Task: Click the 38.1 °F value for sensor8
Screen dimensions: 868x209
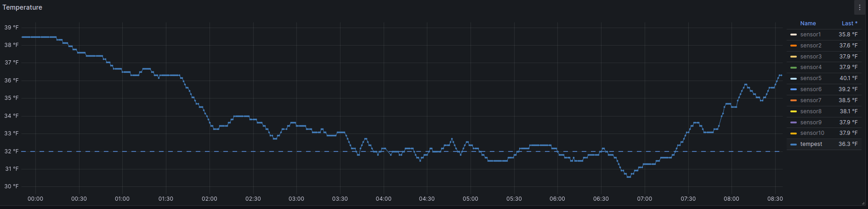Action: click(x=848, y=111)
